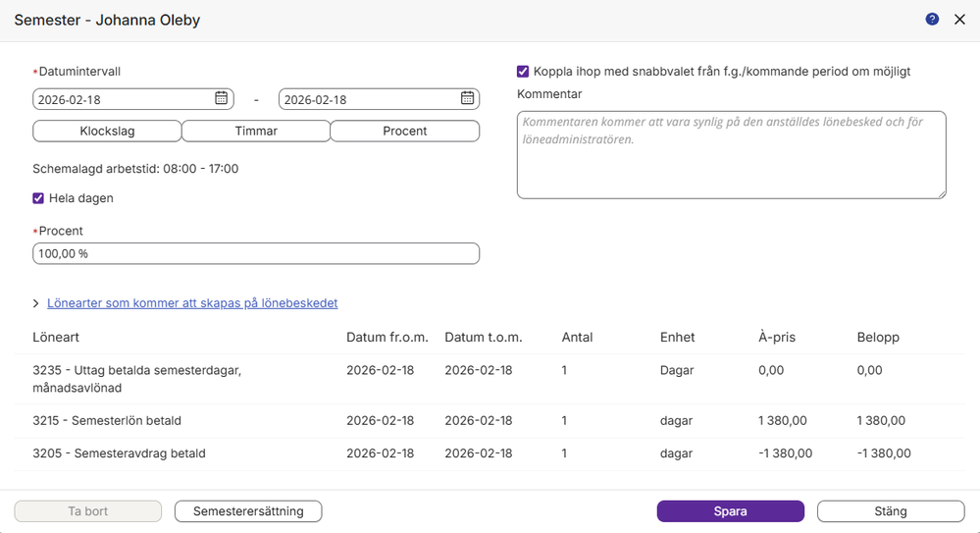The image size is (980, 533).
Task: Click Schemalagd arbetstid: 08:00 - 17:00 text
Action: 135,169
